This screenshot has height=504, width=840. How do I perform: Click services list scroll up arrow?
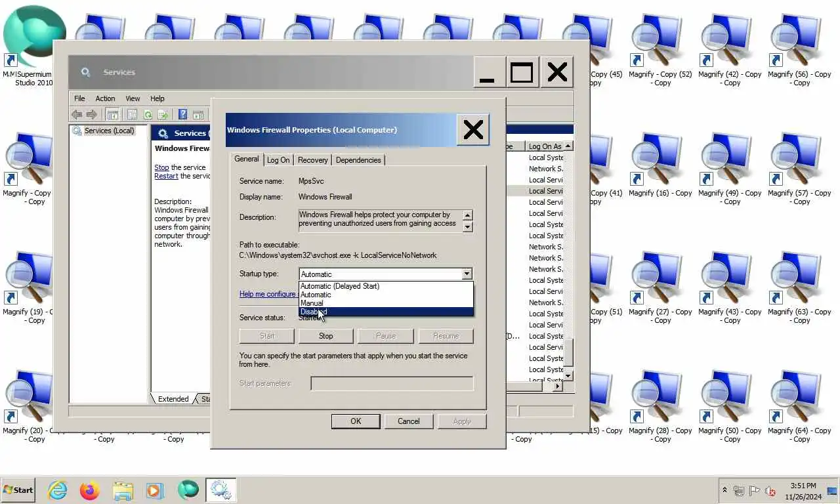pyautogui.click(x=568, y=146)
